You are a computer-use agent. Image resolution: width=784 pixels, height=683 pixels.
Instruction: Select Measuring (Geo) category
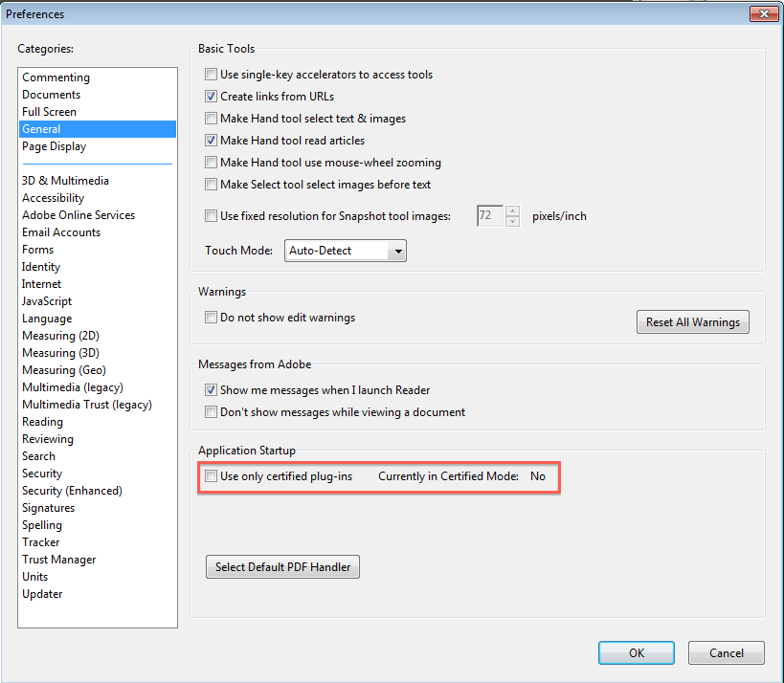coord(98,370)
